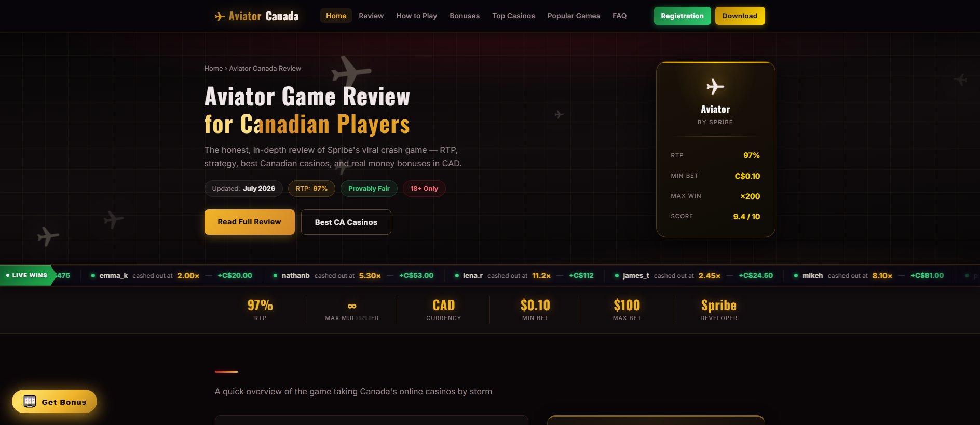Click the Provably Fair badge
The width and height of the screenshot is (980, 425).
369,189
